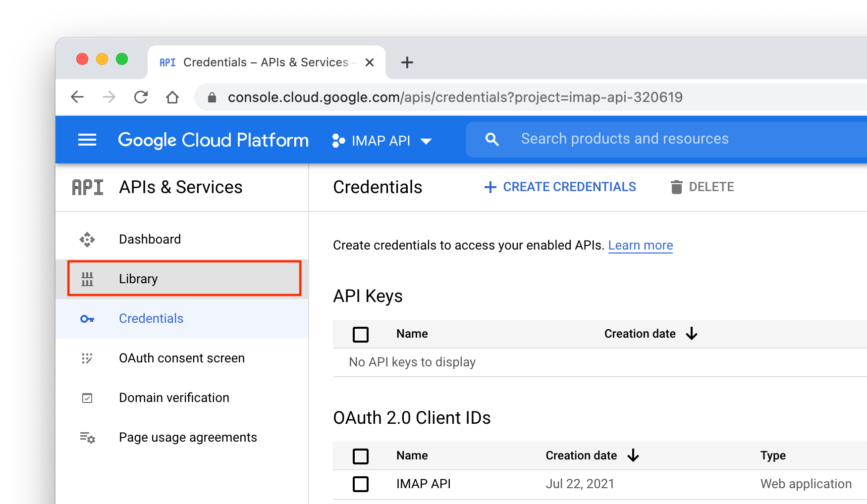Screen dimensions: 867x504
Task: Click the IMAP API project icon
Action: [x=338, y=141]
